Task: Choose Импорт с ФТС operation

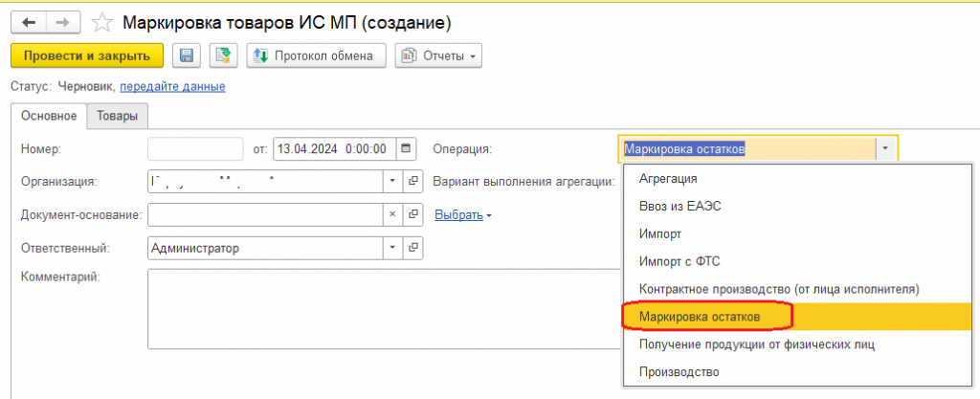Action: 799,261
